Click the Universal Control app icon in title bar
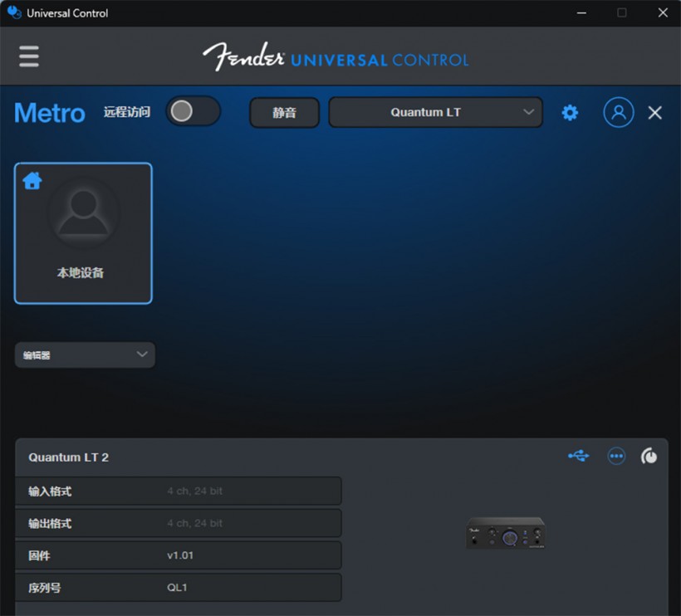This screenshot has height=616, width=681. pyautogui.click(x=14, y=12)
